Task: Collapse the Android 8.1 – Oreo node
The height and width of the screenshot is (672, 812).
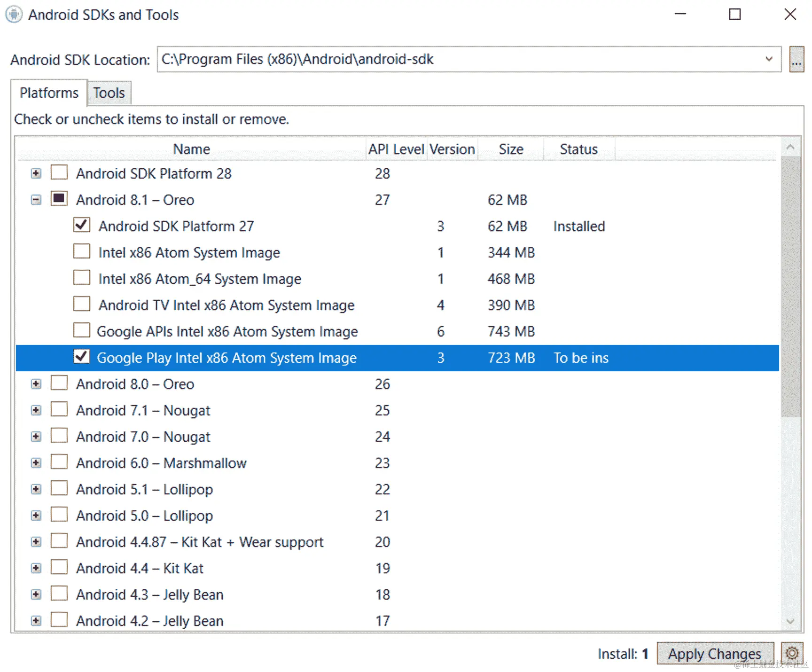Action: tap(36, 200)
